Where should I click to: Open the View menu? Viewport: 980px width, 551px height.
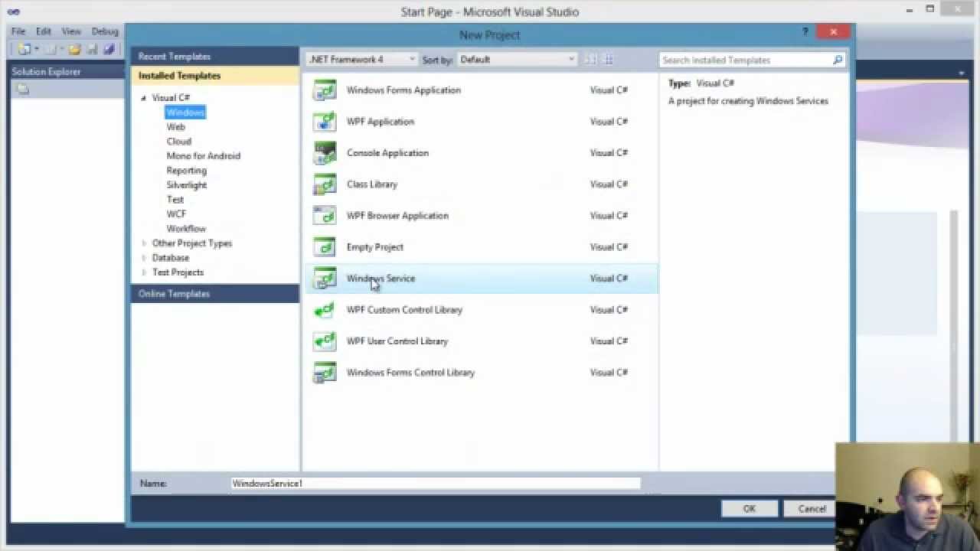coord(71,31)
